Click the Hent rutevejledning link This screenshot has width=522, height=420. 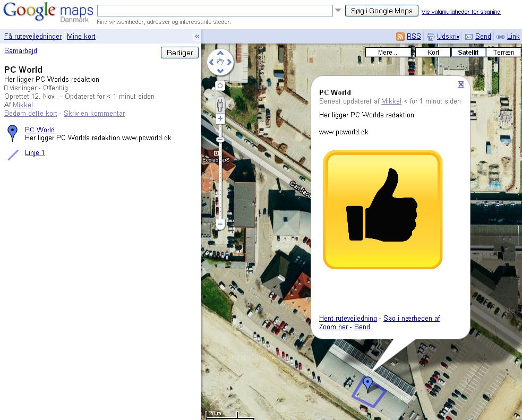pyautogui.click(x=348, y=318)
